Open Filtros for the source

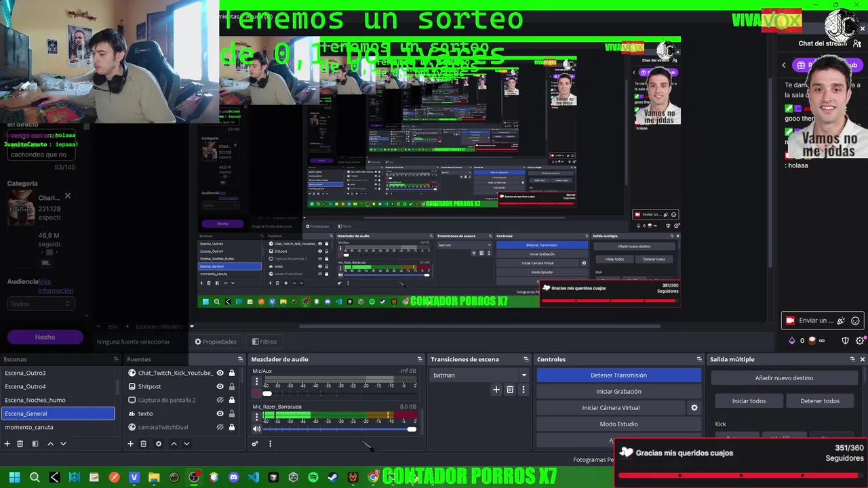(264, 342)
